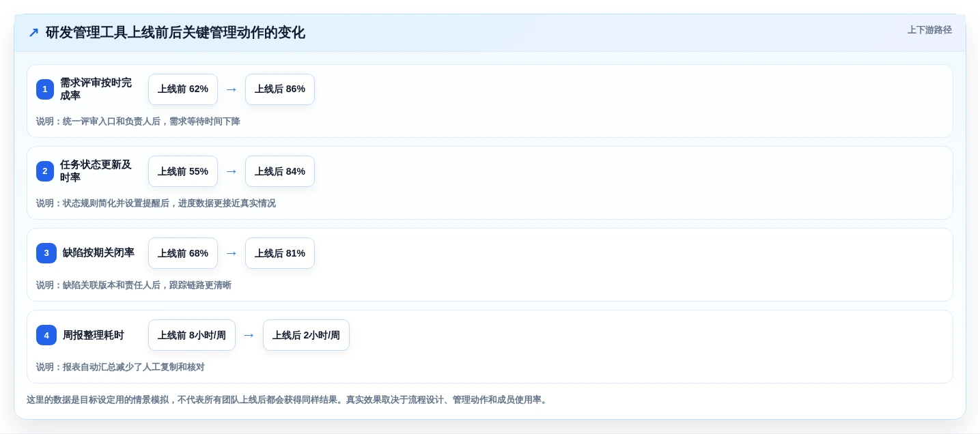Click the number 4 badge for 周报整理耗时
The image size is (980, 434).
pos(46,335)
